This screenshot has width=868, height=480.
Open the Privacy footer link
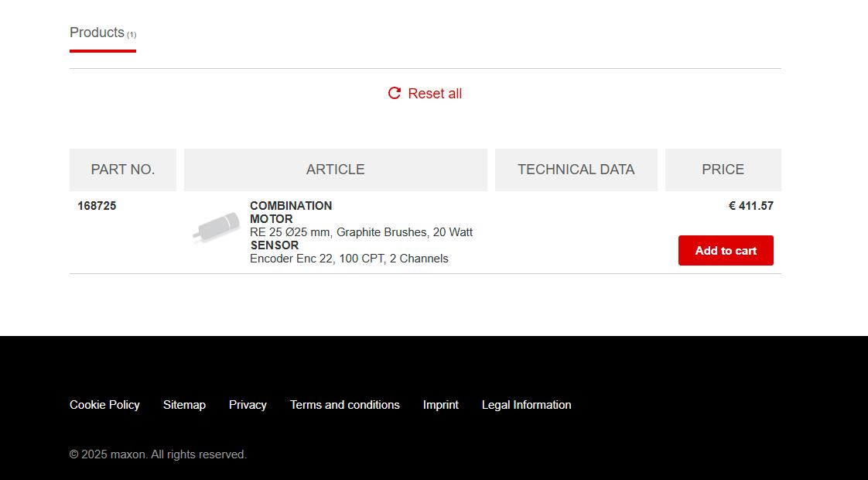coord(248,405)
